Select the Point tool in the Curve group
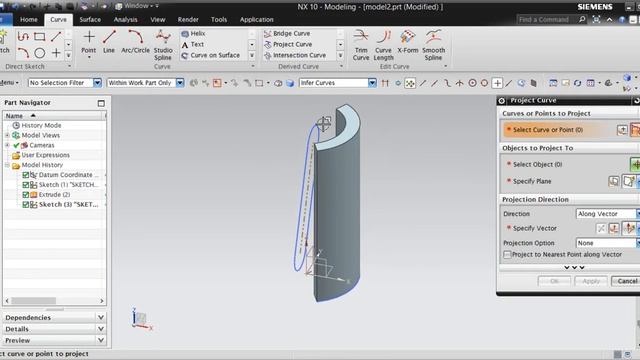This screenshot has height=360, width=640. 89,43
